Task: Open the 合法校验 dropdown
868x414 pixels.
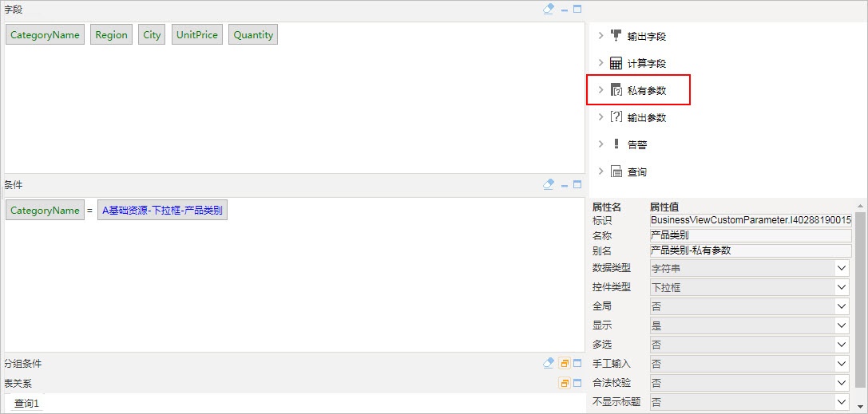Action: coord(750,383)
